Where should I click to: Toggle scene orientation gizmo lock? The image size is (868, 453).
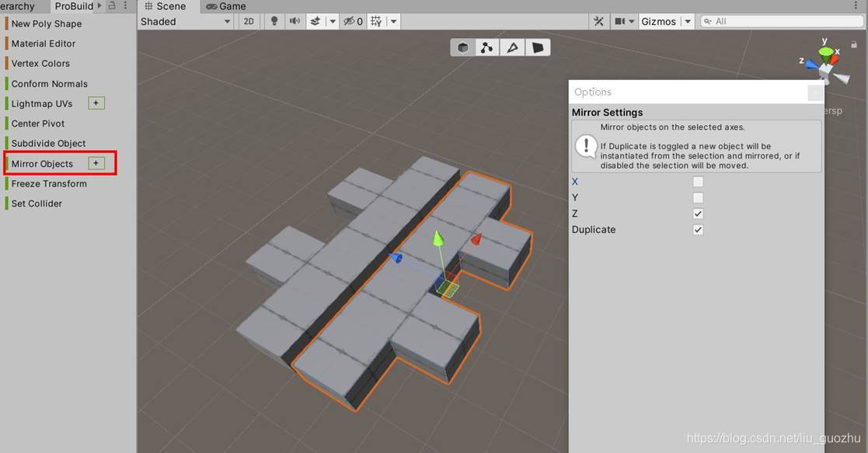click(x=854, y=44)
